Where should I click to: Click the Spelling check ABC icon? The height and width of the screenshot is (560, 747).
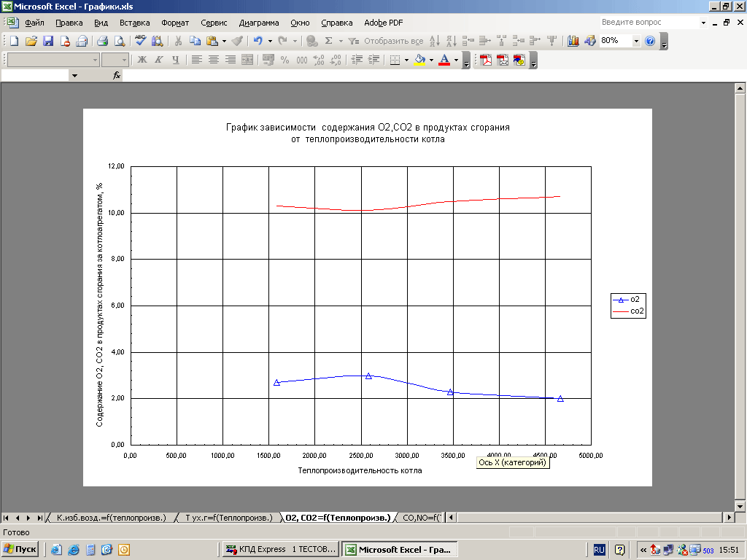tap(141, 41)
